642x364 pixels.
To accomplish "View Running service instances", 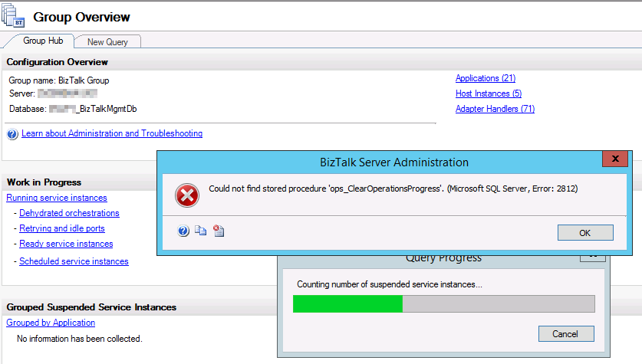I will coord(57,198).
